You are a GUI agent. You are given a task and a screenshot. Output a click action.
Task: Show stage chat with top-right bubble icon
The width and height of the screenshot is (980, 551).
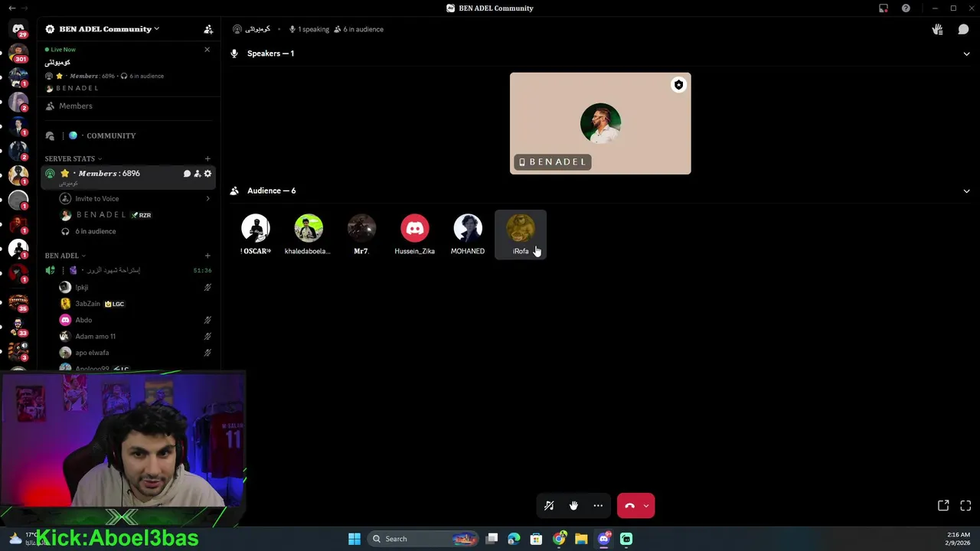[963, 29]
